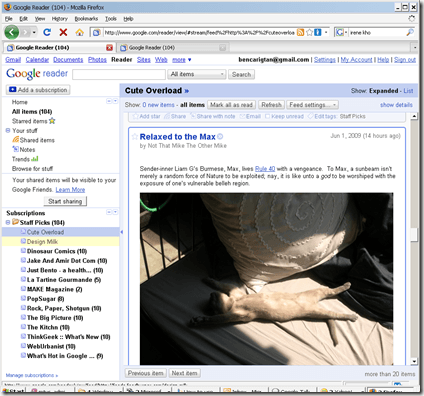Collapse the sidebar with the small arrow handle
The image size is (424, 396).
coord(121,232)
